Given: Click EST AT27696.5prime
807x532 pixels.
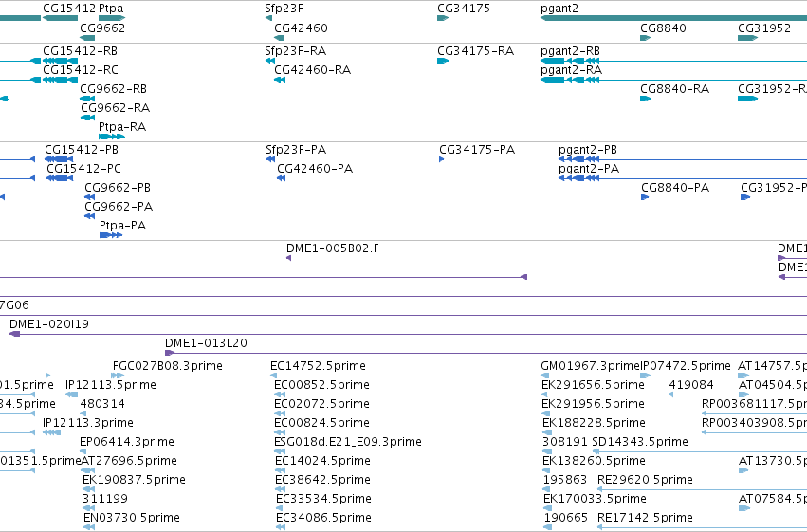Looking at the screenshot, I should pyautogui.click(x=88, y=470).
